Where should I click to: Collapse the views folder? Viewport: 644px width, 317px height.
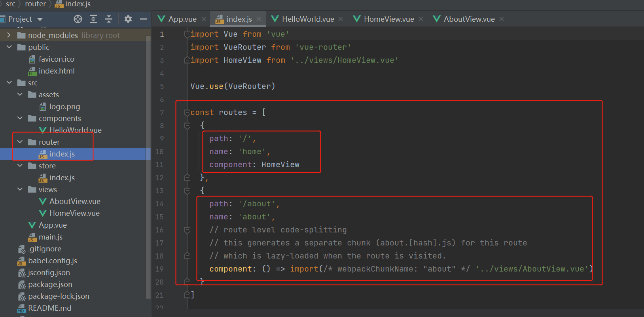pos(20,189)
